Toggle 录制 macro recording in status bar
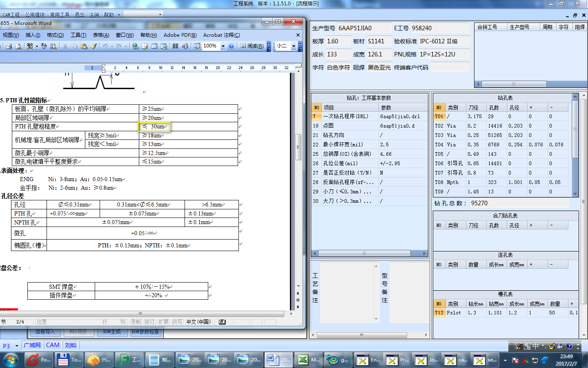This screenshot has width=588, height=368. [x=136, y=322]
